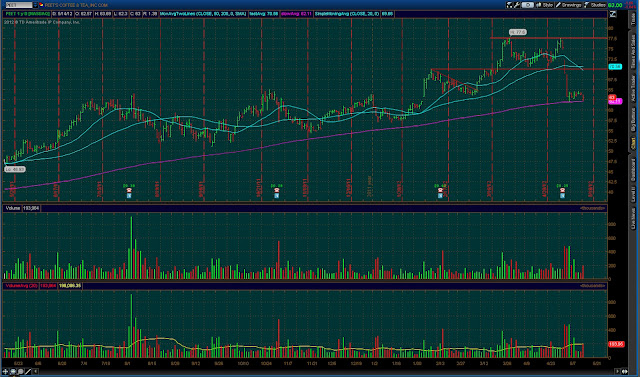Image resolution: width=640 pixels, height=377 pixels.
Task: Open the Trade sidebar tab
Action: (633, 19)
